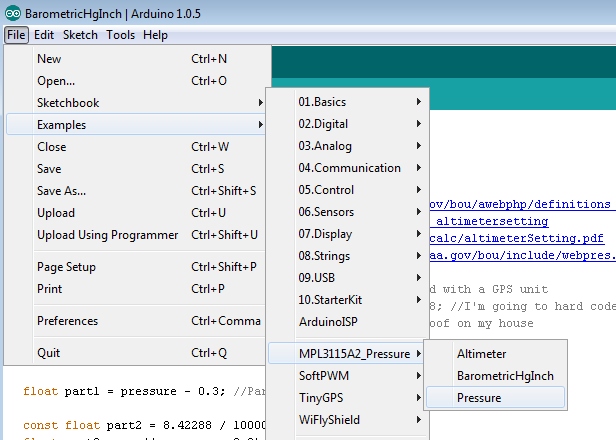Click the altimetersetting link in the code

click(x=489, y=222)
